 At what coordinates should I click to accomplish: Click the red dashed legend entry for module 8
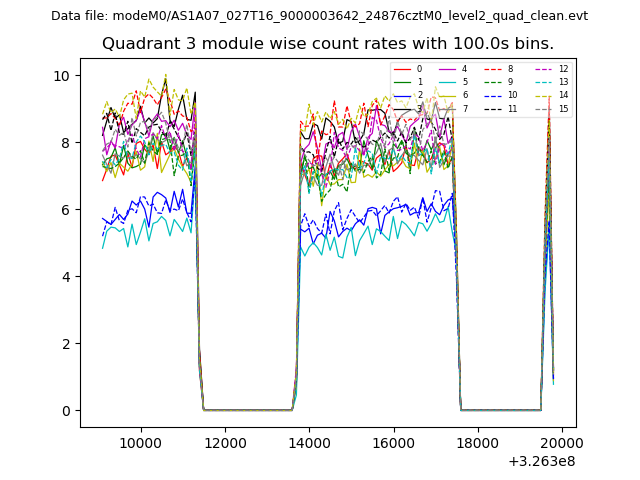[493, 69]
